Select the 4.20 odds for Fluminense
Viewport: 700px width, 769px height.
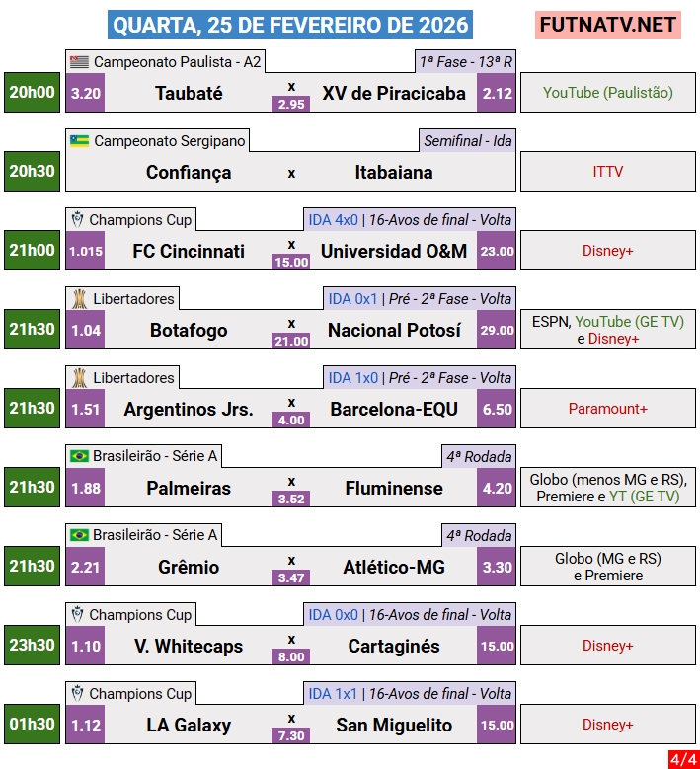(x=497, y=488)
